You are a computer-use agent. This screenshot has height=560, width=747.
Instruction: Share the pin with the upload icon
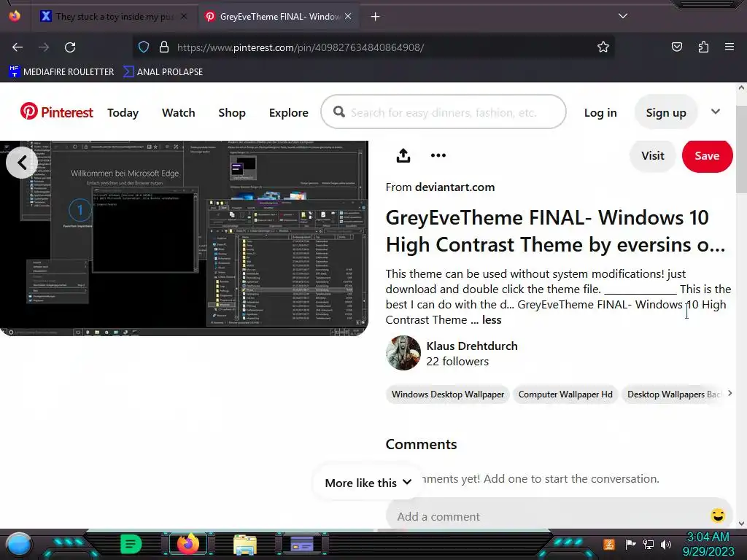403,155
